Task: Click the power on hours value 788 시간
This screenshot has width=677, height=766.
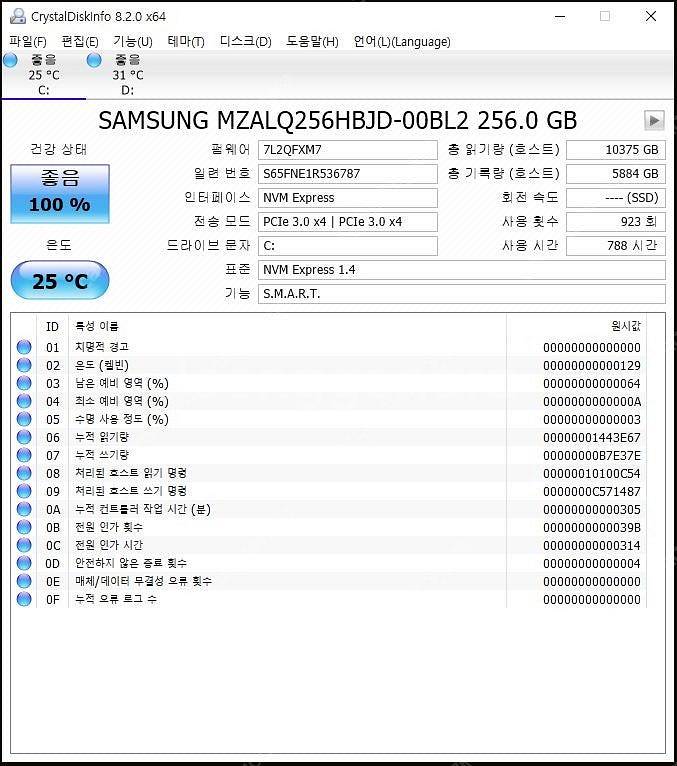Action: tap(615, 246)
